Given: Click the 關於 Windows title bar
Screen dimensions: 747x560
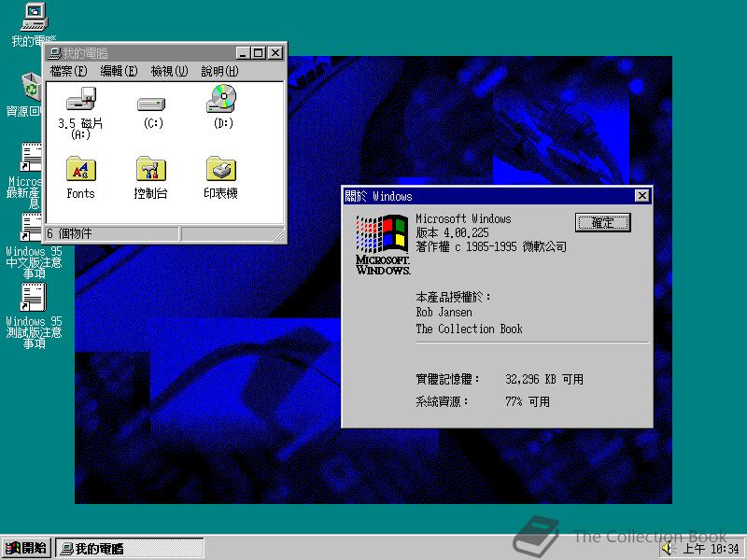Looking at the screenshot, I should (497, 196).
